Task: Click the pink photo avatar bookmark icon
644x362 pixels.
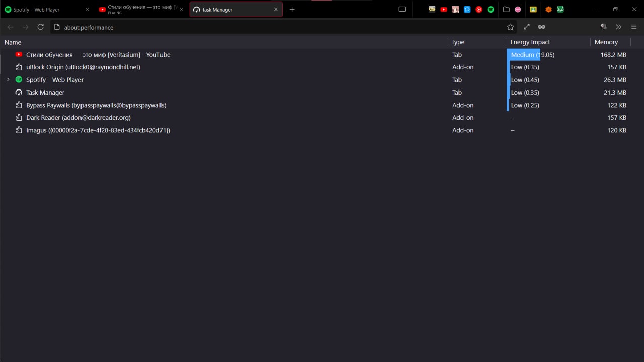Action: pos(455,9)
